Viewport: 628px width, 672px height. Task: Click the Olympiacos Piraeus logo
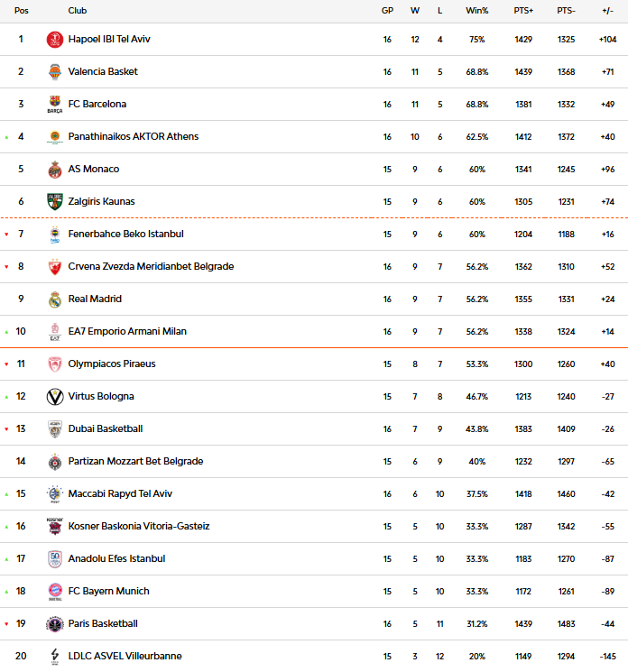(55, 364)
